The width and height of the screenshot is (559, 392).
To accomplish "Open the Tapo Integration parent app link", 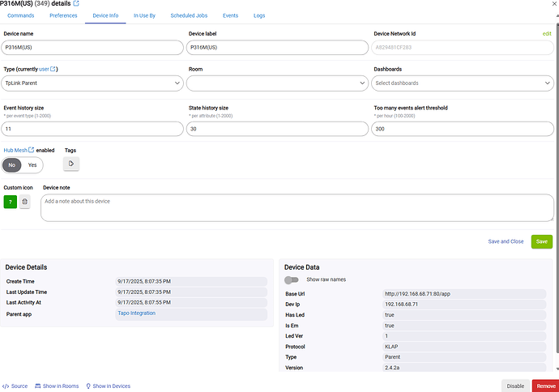I will tap(137, 313).
